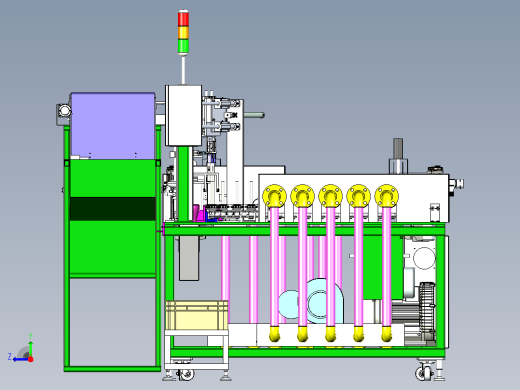Select the leftmost yellow pipe flange
This screenshot has width=520, height=390.
[274, 196]
